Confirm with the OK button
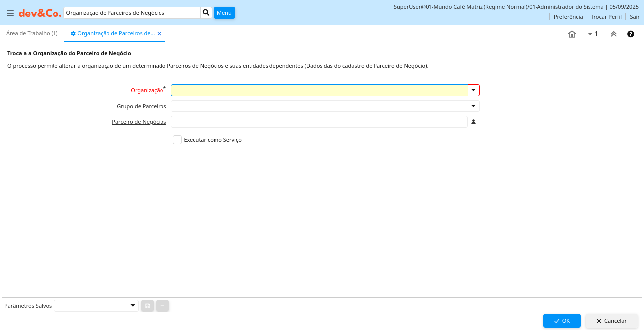644x334 pixels. click(x=562, y=321)
